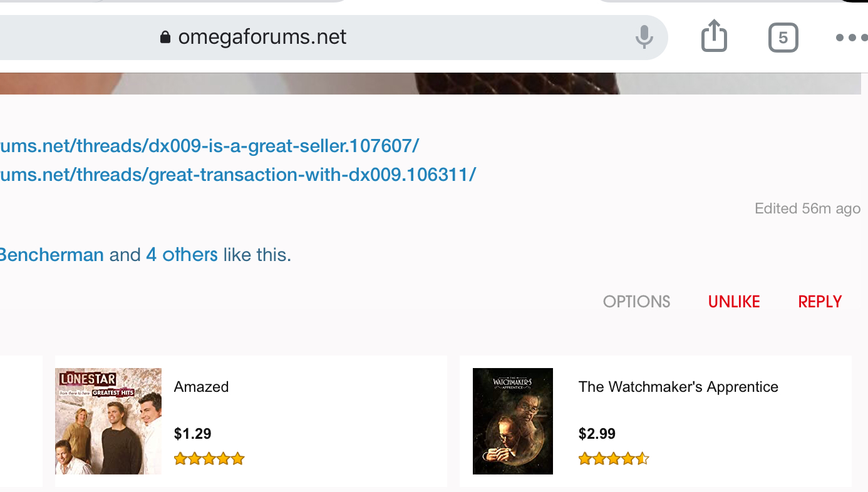View Bencherman's profile link
The image size is (868, 492).
pos(51,255)
